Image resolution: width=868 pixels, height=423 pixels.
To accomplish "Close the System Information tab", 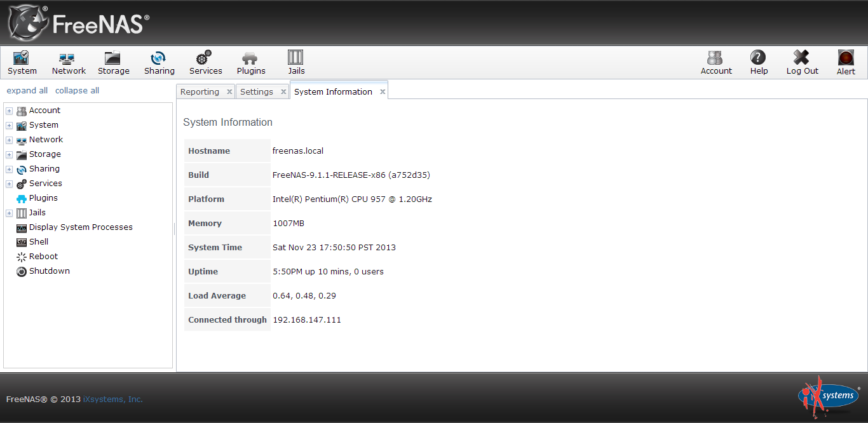I will click(383, 92).
